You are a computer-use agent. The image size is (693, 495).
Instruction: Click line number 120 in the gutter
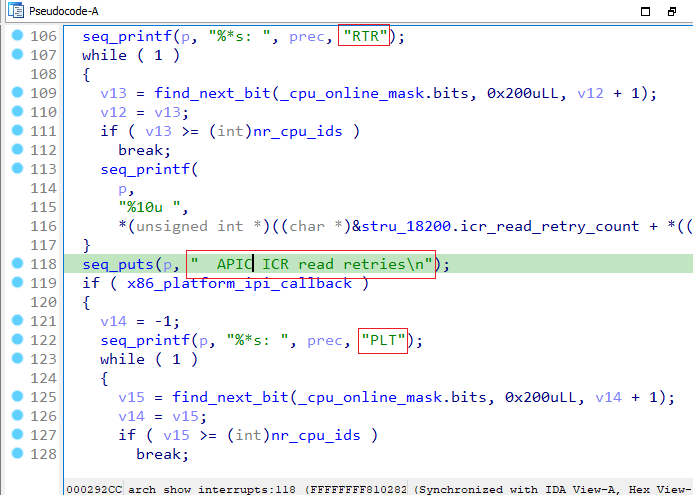[x=43, y=302]
